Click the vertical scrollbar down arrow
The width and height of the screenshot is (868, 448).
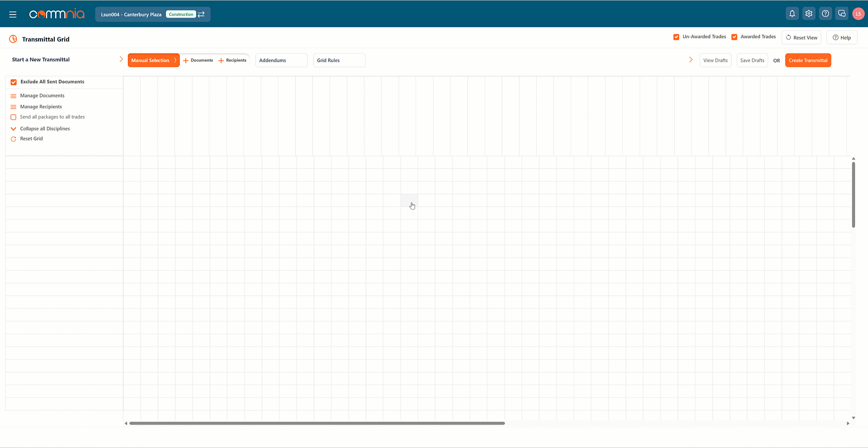854,418
